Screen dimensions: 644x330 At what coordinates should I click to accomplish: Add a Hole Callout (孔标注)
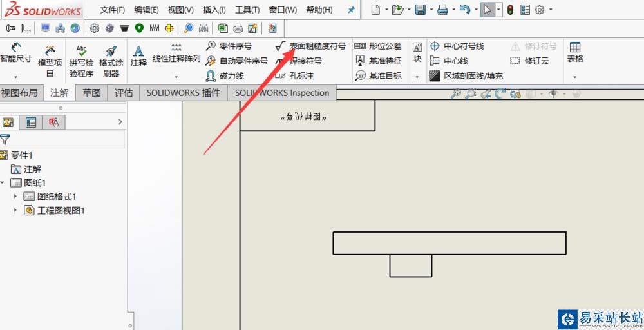pyautogui.click(x=294, y=75)
